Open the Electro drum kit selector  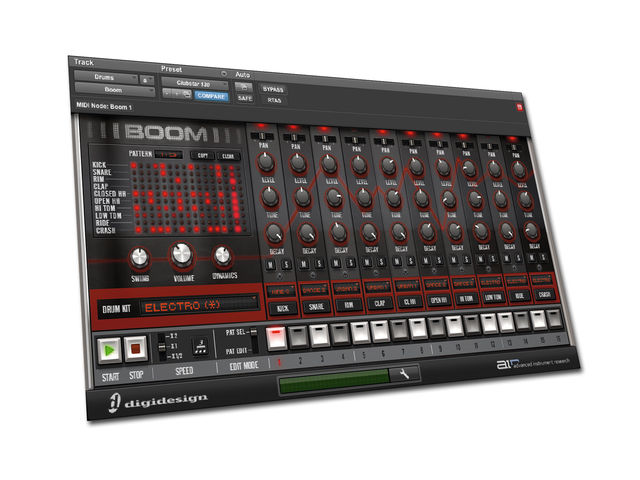199,305
